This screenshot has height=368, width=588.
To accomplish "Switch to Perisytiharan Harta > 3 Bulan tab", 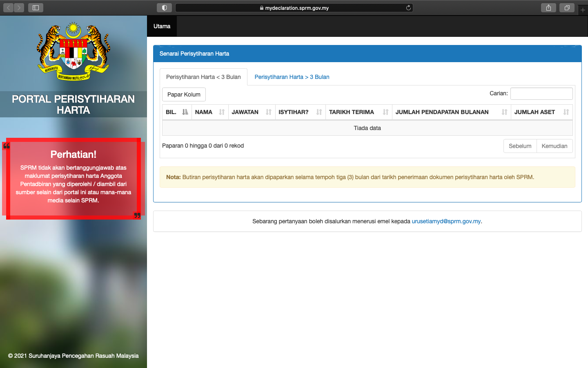I will pyautogui.click(x=292, y=77).
